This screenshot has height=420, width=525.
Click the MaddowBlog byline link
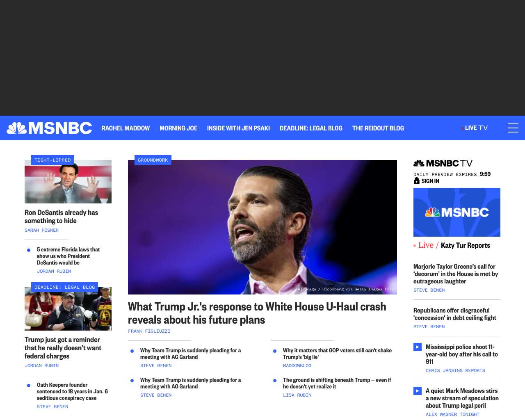coord(297,365)
